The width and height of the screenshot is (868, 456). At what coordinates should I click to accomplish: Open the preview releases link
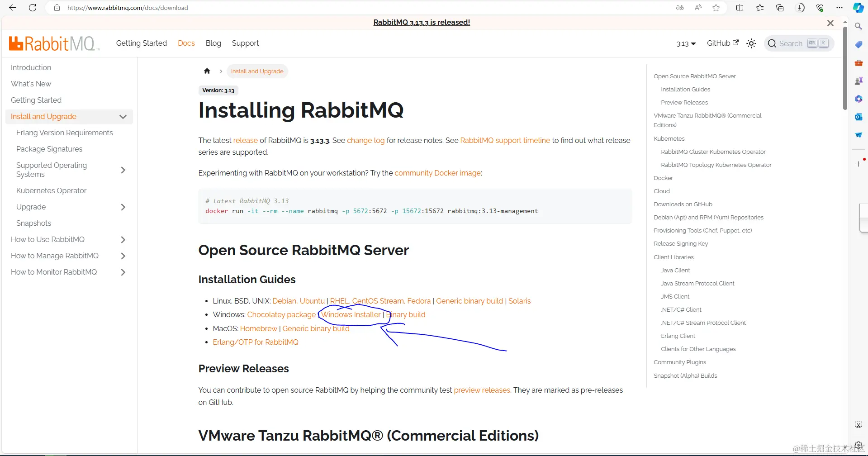pyautogui.click(x=482, y=390)
